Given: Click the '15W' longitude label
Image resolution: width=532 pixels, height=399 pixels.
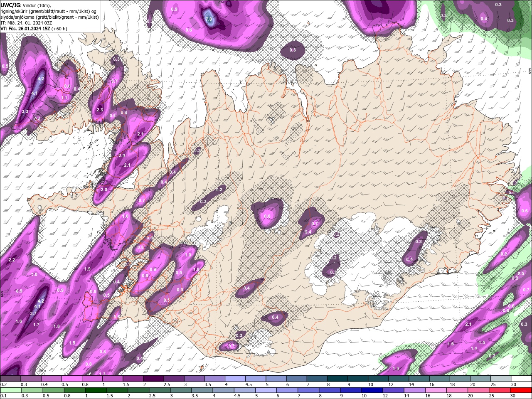Looking at the screenshot, I should (440, 2).
